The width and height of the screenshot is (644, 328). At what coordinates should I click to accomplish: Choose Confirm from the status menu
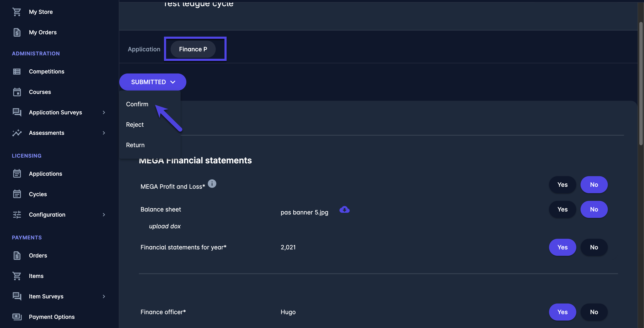coord(137,104)
